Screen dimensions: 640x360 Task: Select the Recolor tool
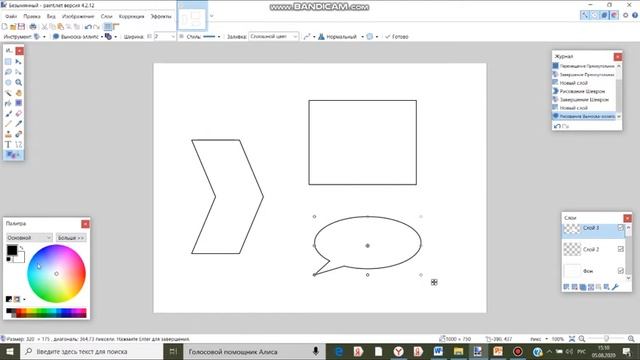(x=18, y=134)
